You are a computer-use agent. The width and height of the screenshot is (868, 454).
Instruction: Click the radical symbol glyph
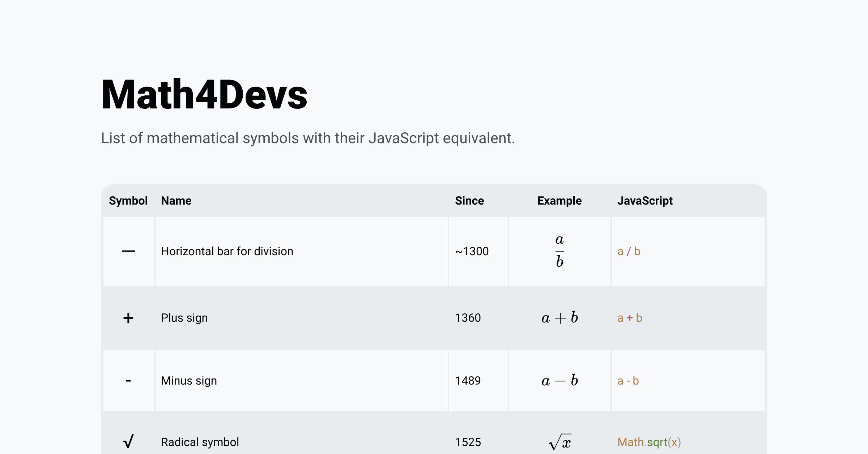[128, 441]
